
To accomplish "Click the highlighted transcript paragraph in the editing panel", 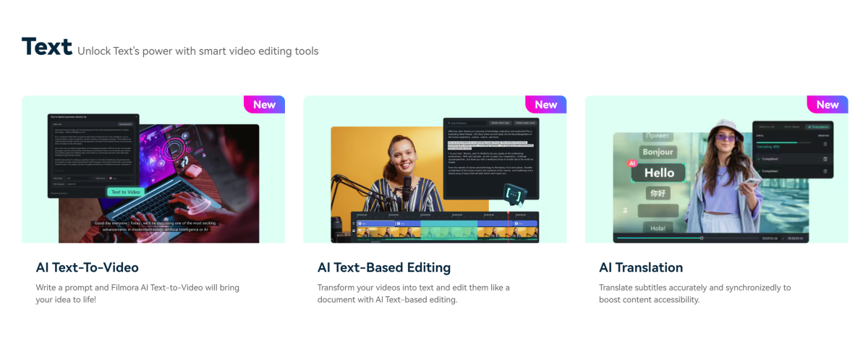I will coord(490,145).
